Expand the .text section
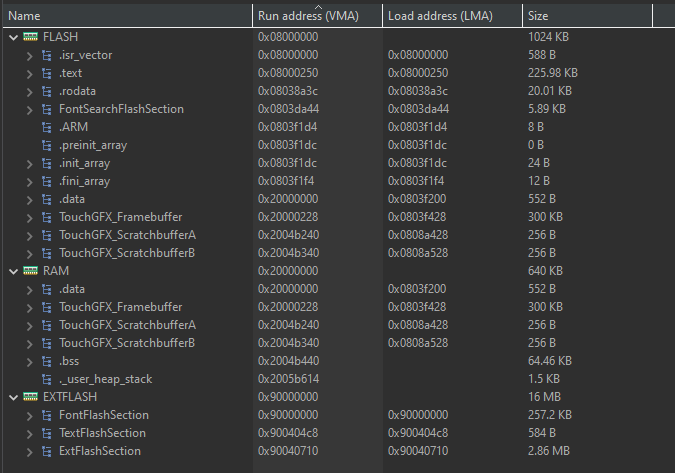The image size is (675, 473). click(29, 74)
